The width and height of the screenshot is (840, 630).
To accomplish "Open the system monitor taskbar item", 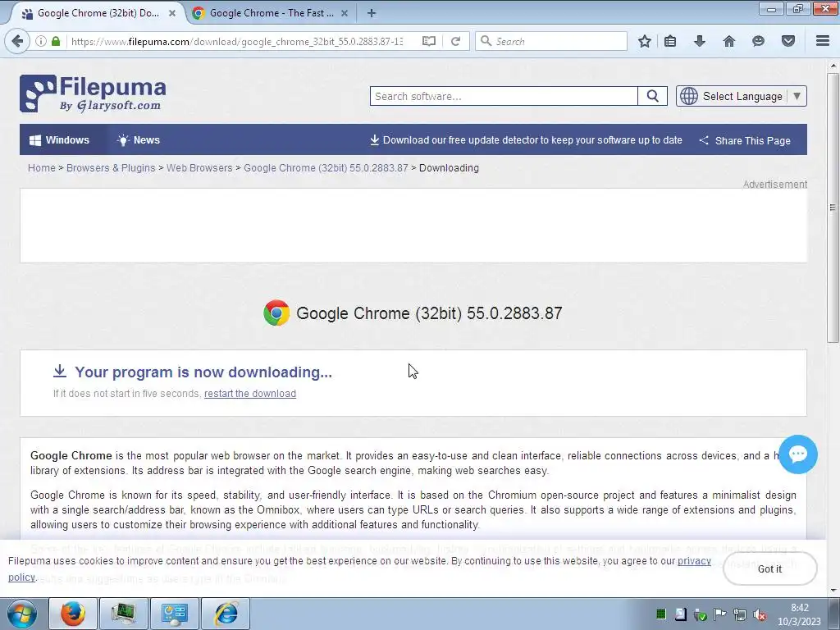I will (x=124, y=614).
